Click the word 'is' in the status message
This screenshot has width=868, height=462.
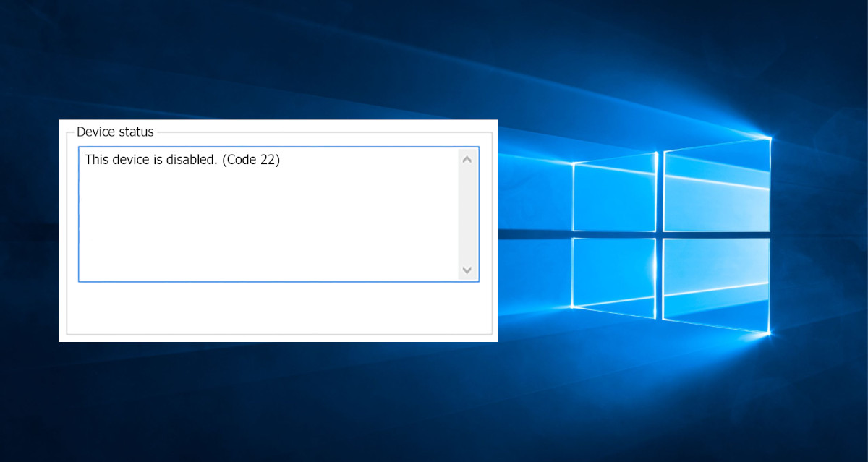157,160
